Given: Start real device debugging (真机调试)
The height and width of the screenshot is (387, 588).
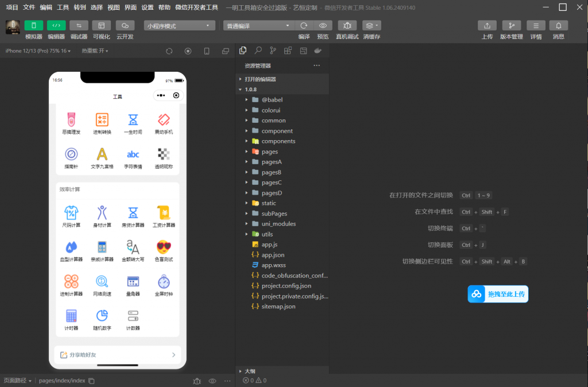Looking at the screenshot, I should tap(347, 25).
